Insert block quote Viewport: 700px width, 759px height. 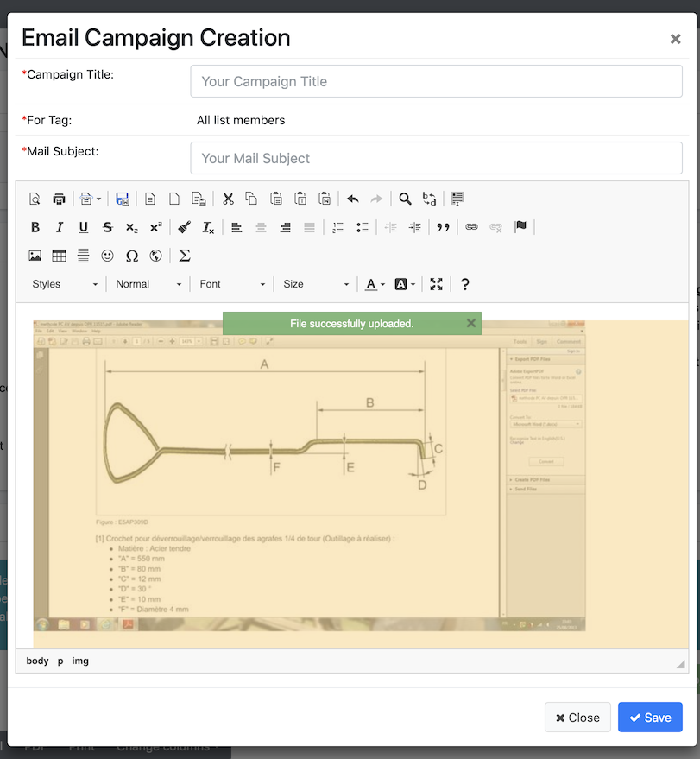coord(443,227)
